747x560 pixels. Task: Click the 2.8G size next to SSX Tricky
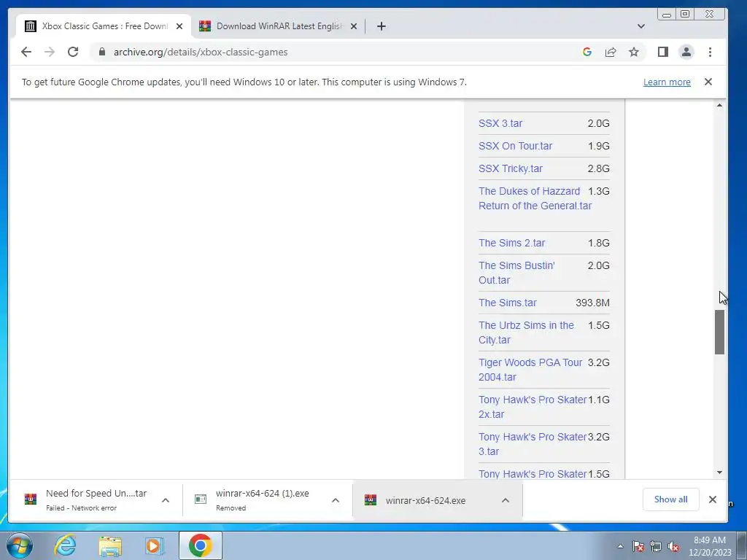tap(598, 168)
